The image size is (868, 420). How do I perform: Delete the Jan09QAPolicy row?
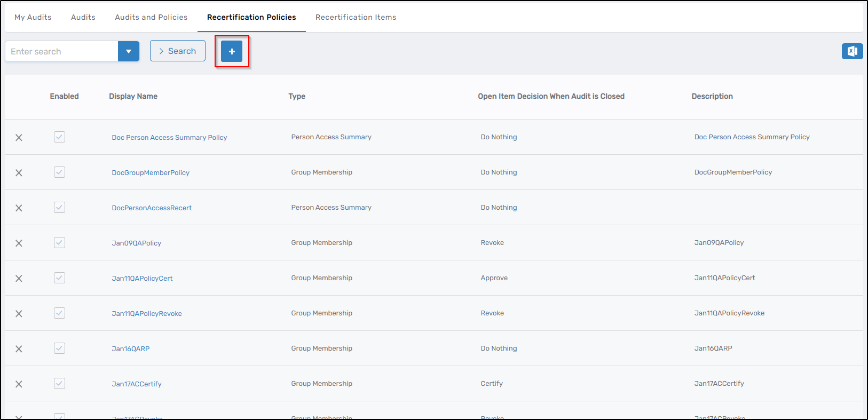(19, 243)
